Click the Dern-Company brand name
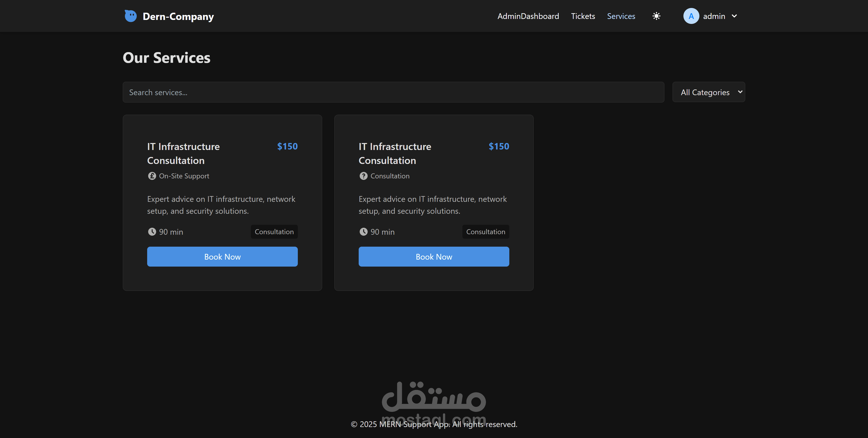The height and width of the screenshot is (438, 868). [178, 16]
